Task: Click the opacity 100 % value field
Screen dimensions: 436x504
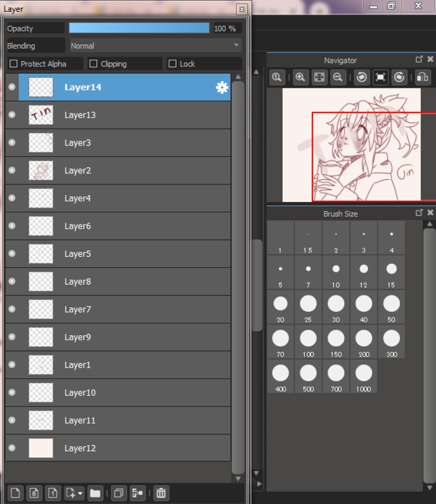Action: point(227,28)
